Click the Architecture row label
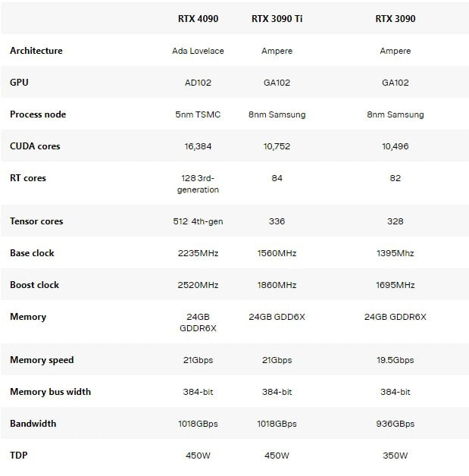The height and width of the screenshot is (476, 469). pos(36,51)
